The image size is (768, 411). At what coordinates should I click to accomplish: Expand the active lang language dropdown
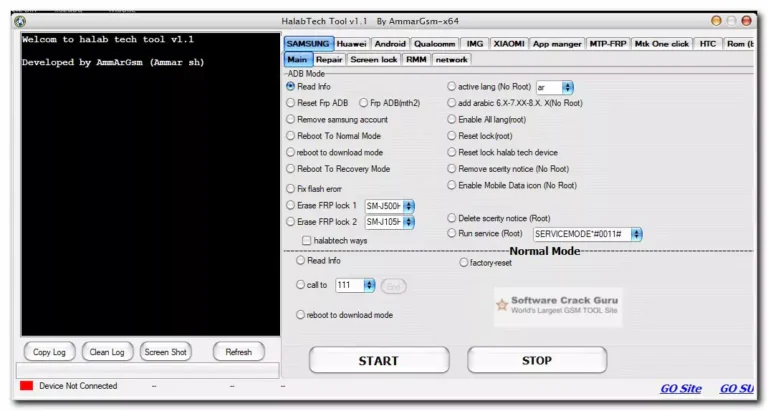pyautogui.click(x=567, y=87)
